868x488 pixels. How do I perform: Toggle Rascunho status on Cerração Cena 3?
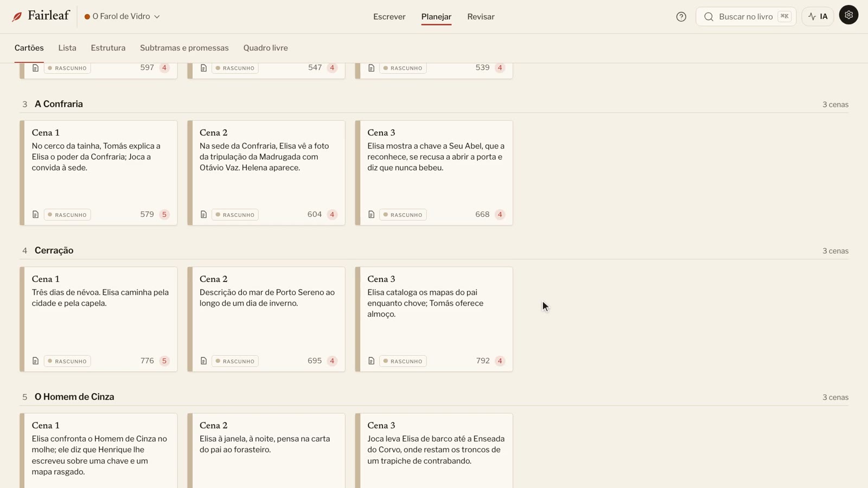tap(403, 361)
